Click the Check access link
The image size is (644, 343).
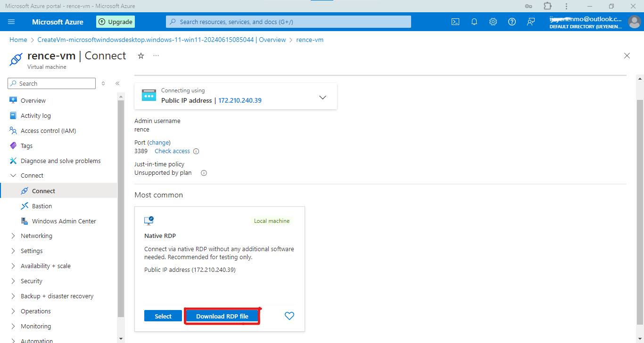(172, 151)
